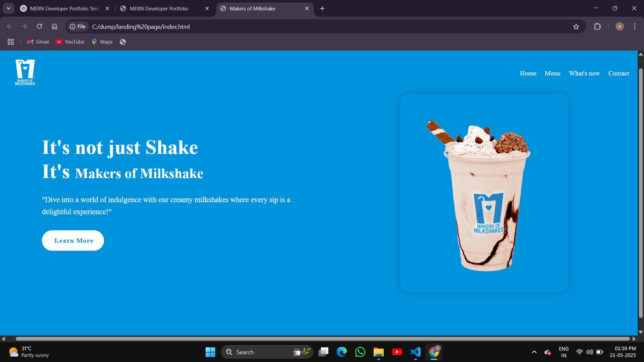Follow the Contact navigation link

click(x=619, y=73)
